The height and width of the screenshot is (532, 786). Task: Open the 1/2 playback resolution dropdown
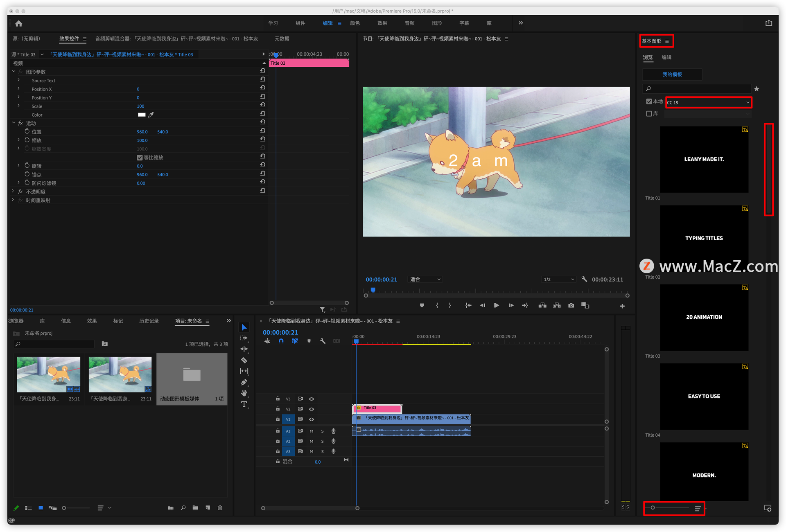coord(559,280)
